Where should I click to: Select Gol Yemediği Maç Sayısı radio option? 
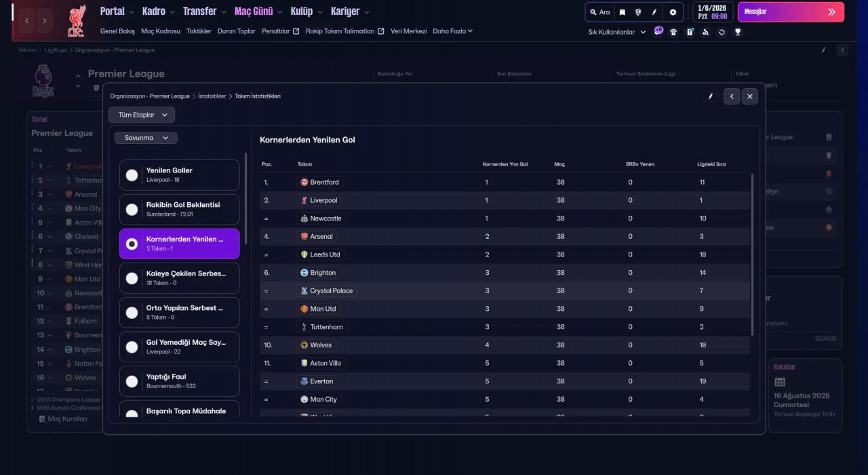pos(132,347)
